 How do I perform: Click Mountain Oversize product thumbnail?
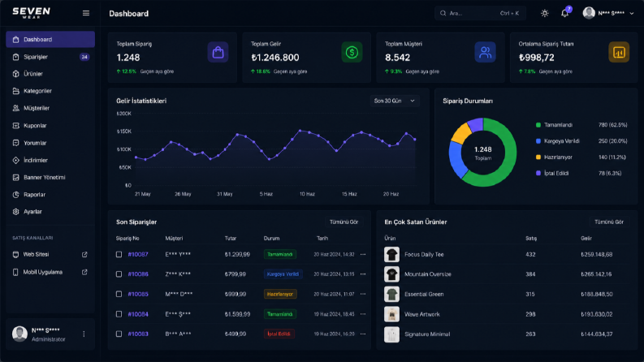tap(391, 274)
